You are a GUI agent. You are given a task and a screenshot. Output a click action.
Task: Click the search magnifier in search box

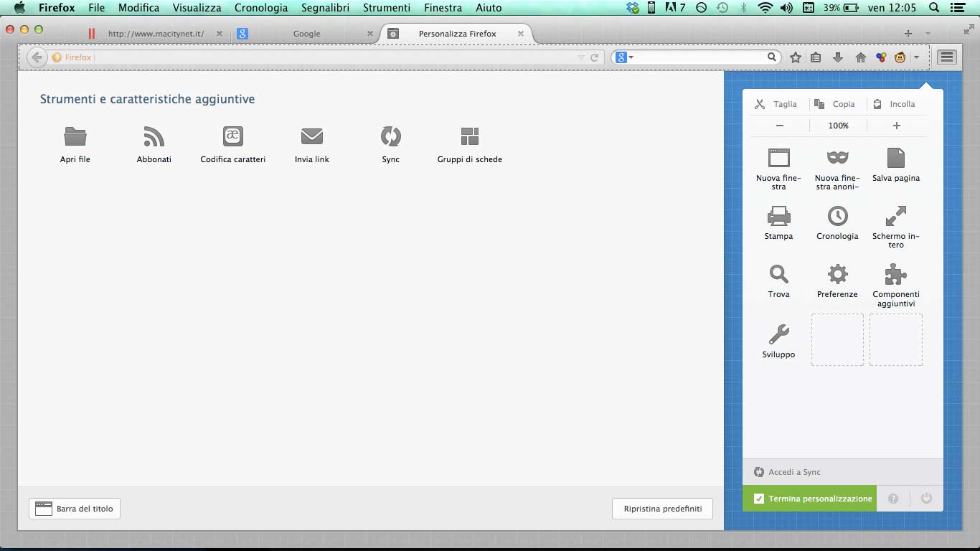coord(772,57)
